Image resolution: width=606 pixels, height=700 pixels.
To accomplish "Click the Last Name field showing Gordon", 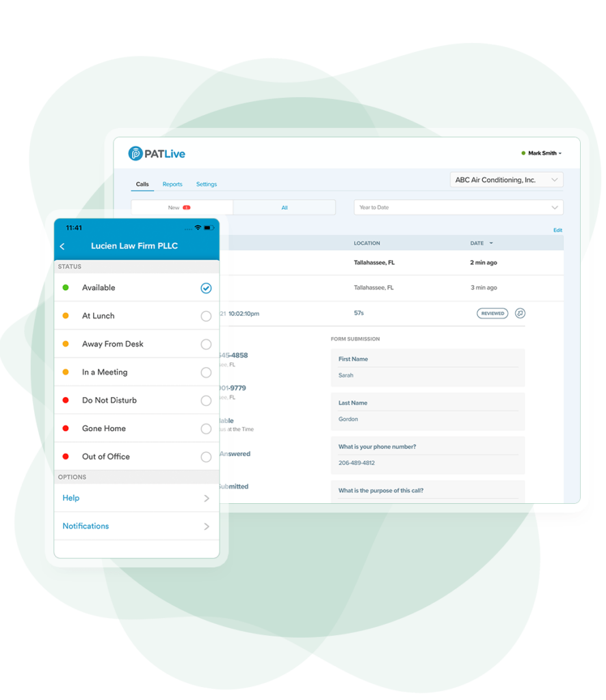I will [427, 412].
